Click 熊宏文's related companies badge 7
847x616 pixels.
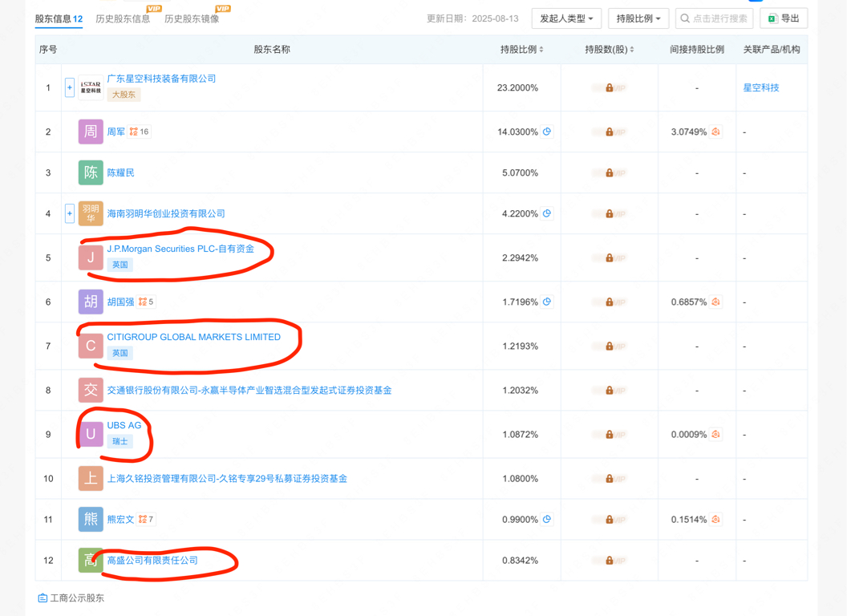coord(146,519)
